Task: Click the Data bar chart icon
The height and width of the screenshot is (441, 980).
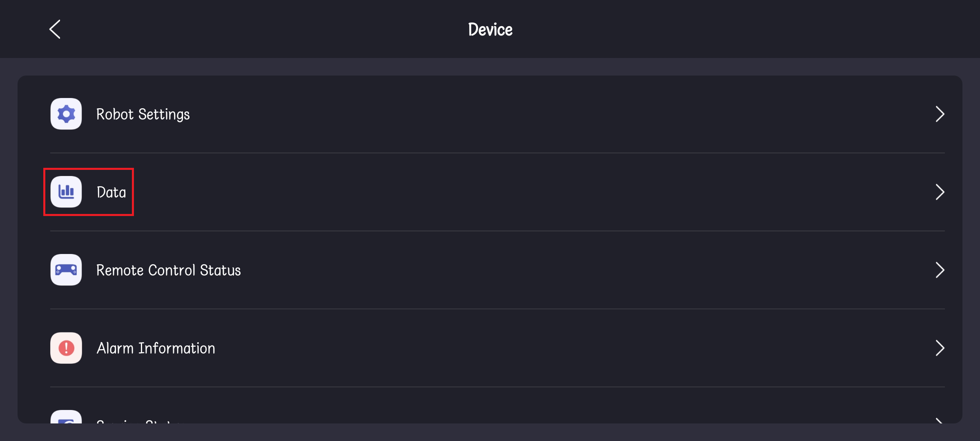Action: 66,192
